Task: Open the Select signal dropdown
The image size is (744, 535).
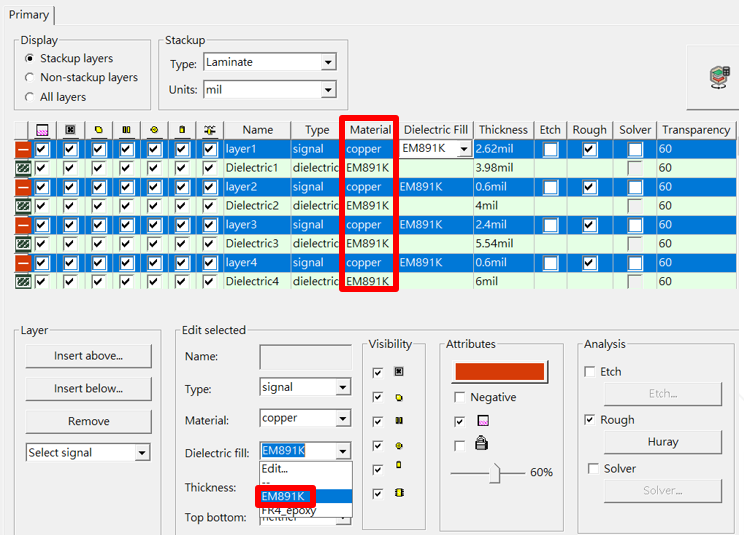Action: 141,452
